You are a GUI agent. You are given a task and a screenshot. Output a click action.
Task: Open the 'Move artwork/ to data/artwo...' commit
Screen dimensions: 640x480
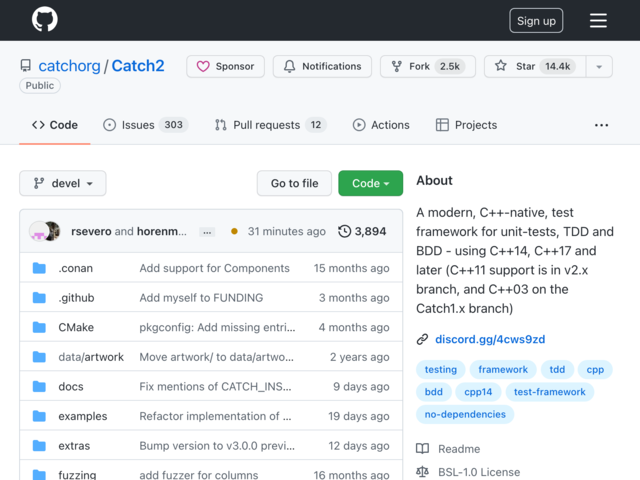(x=216, y=357)
